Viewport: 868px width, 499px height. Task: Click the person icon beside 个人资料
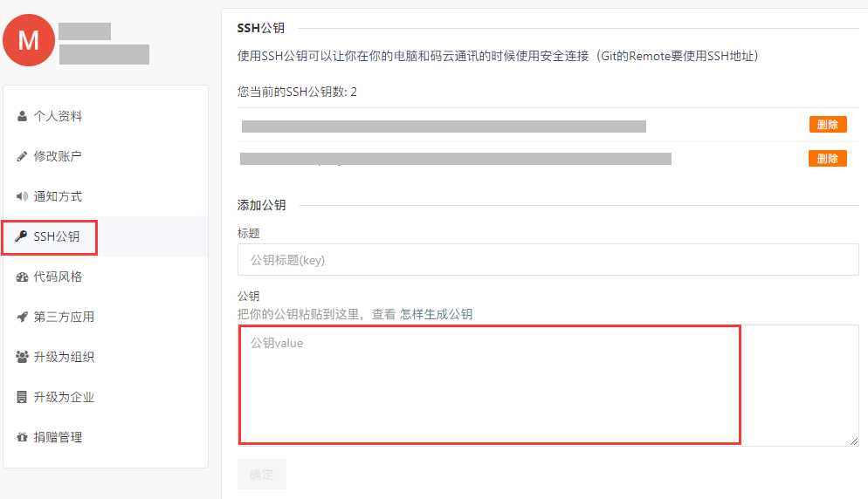pos(22,116)
